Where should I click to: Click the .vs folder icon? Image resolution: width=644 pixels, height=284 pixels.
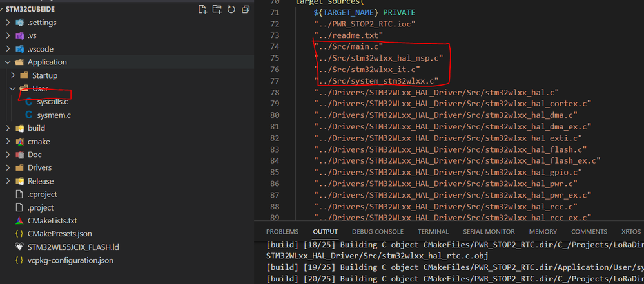pos(19,35)
